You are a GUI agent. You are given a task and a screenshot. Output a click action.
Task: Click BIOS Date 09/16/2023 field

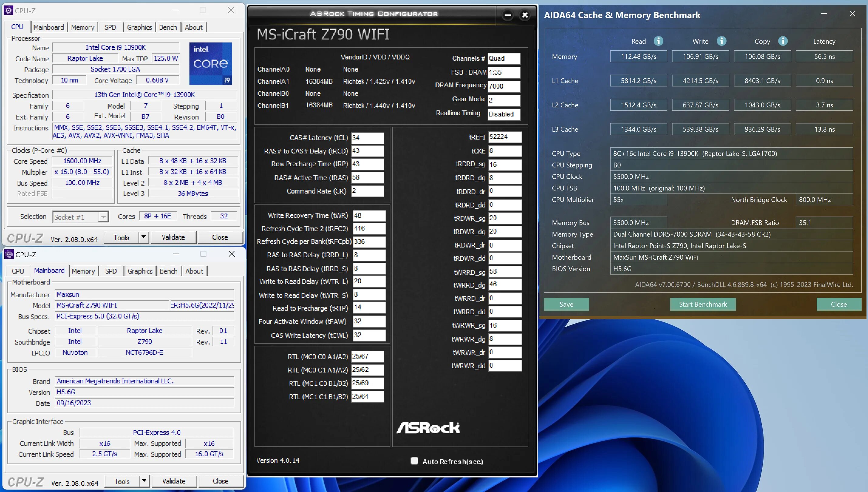[x=144, y=403]
